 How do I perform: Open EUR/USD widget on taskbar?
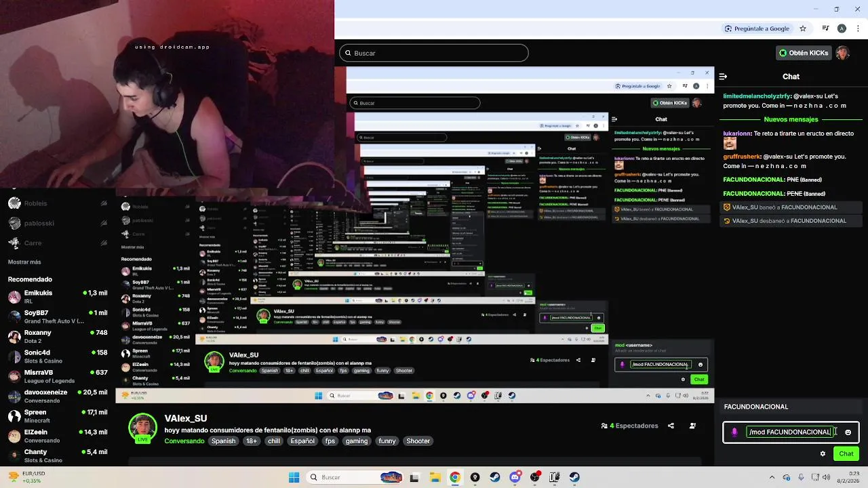[x=27, y=477]
